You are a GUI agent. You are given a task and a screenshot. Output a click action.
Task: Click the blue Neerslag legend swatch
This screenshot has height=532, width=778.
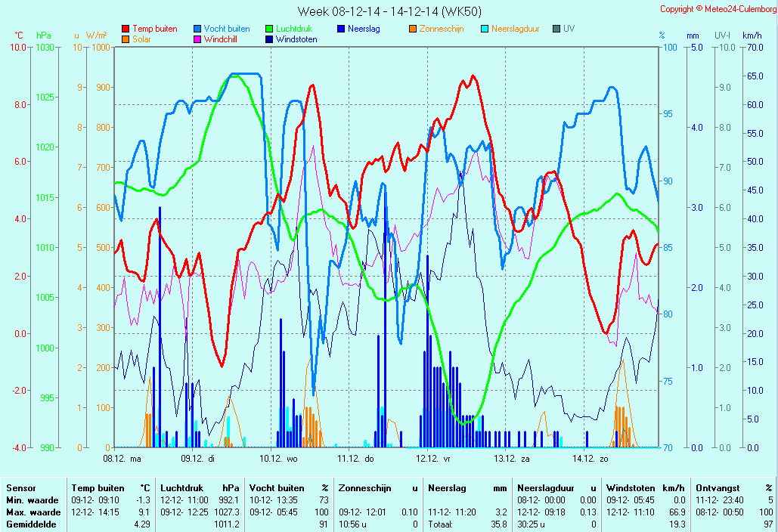(341, 29)
